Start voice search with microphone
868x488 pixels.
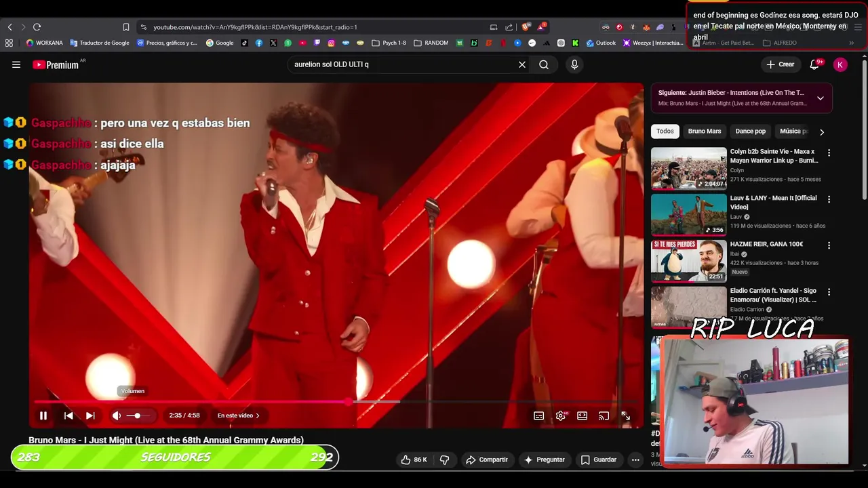(x=574, y=64)
